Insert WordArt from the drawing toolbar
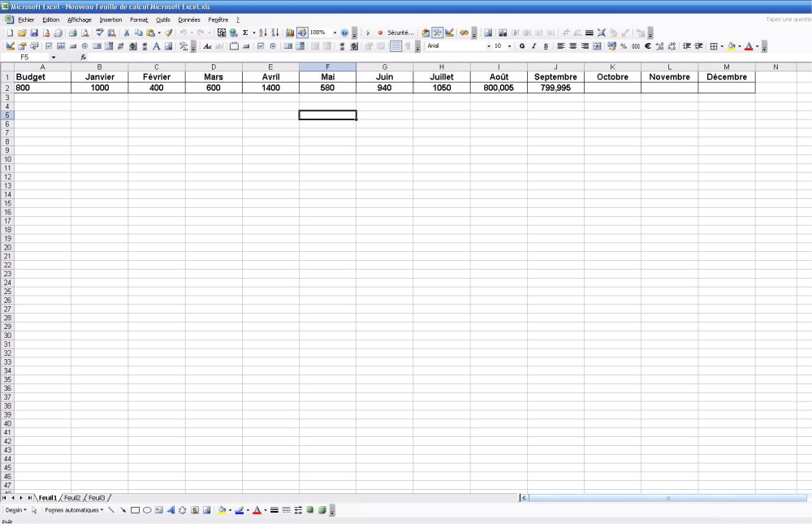This screenshot has height=524, width=812. pyautogui.click(x=171, y=510)
